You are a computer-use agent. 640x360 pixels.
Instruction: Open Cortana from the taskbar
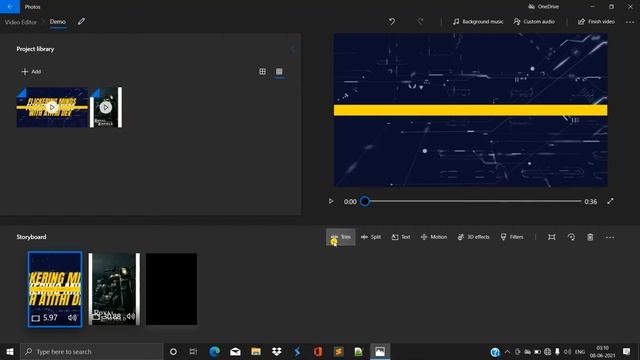point(173,351)
